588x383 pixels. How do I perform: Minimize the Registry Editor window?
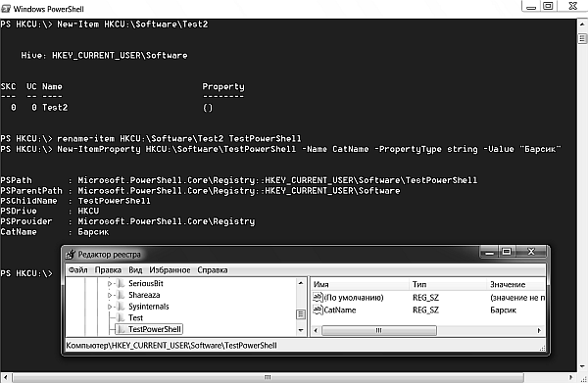489,252
